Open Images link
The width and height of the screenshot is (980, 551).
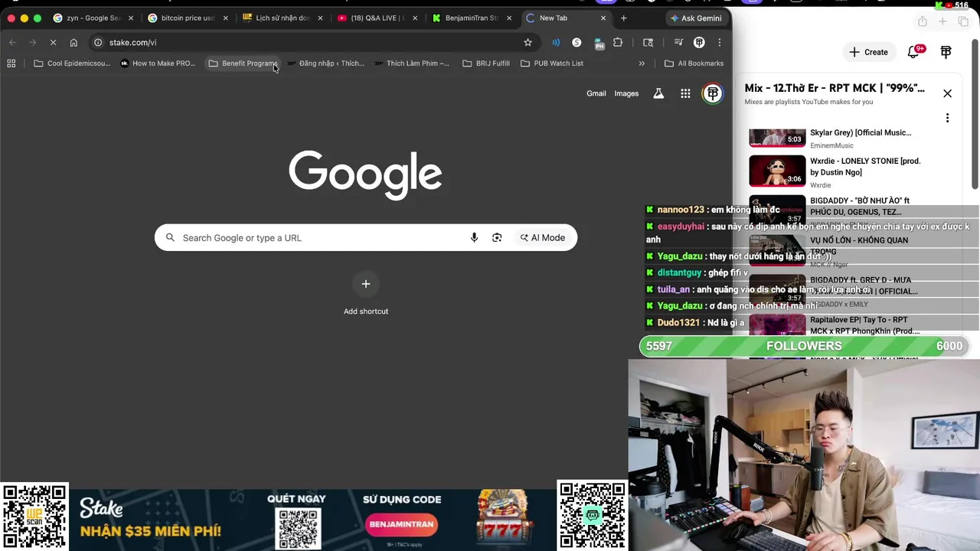(626, 93)
